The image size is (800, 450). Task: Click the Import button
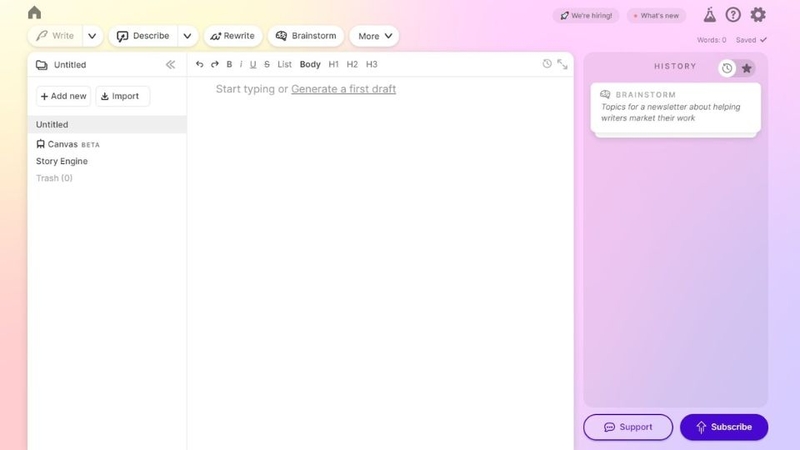coord(122,96)
